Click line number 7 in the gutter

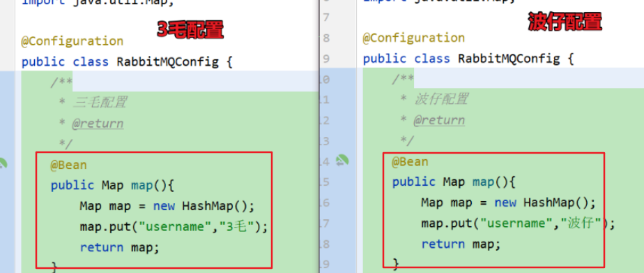[x=326, y=17]
